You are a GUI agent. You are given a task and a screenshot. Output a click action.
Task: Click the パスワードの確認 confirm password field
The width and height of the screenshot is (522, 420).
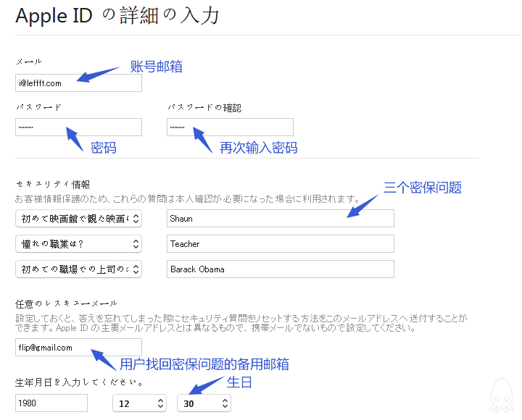(230, 127)
